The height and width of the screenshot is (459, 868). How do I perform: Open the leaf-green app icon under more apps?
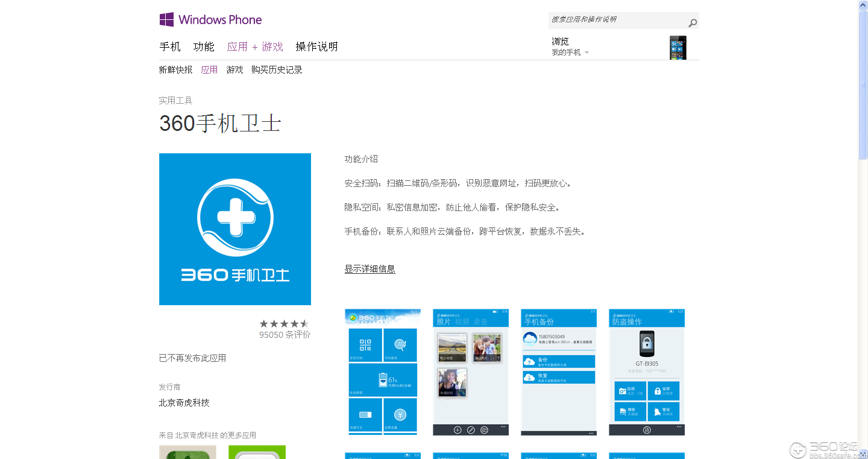[187, 452]
